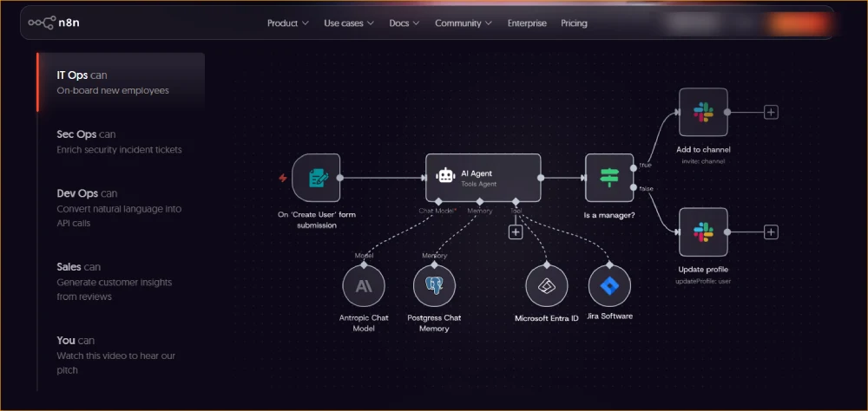This screenshot has height=411, width=868.
Task: Open the Docs dropdown
Action: (x=404, y=23)
